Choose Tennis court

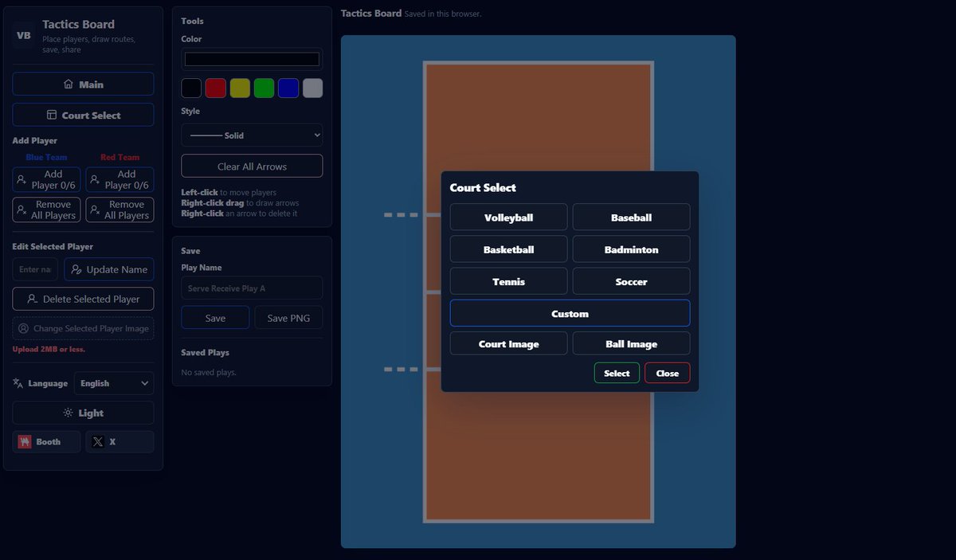click(508, 281)
